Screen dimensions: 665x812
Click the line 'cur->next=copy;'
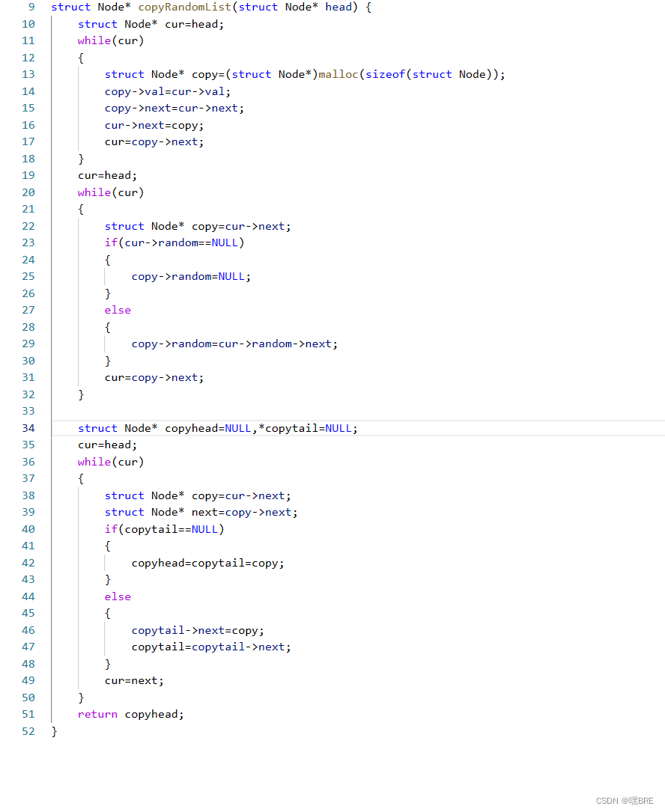point(154,125)
